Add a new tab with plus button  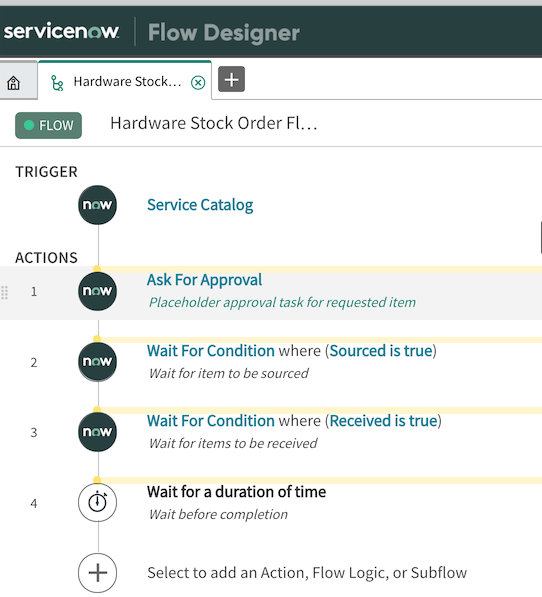pyautogui.click(x=231, y=80)
